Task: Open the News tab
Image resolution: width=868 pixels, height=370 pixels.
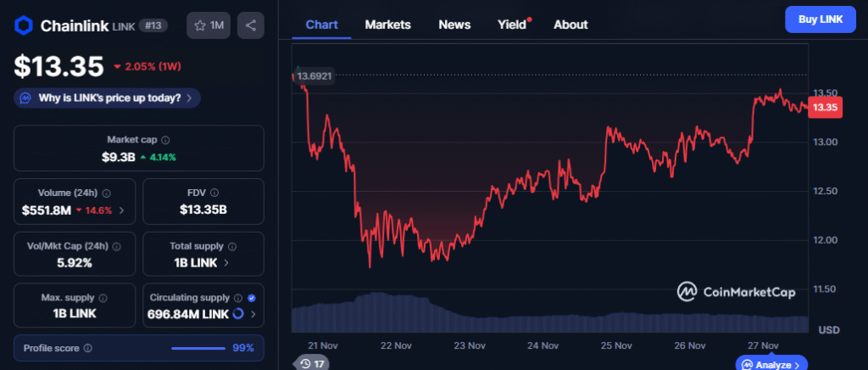Action: click(454, 25)
